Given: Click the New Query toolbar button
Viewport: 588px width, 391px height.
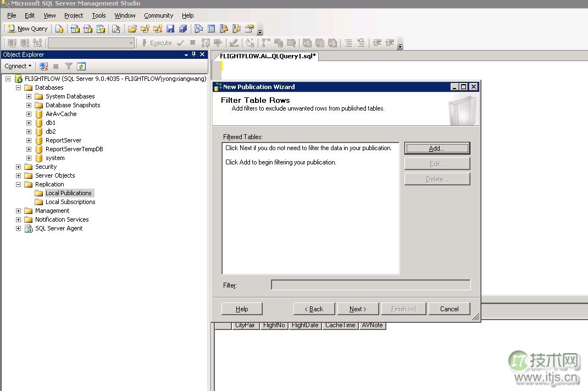Looking at the screenshot, I should click(x=27, y=29).
